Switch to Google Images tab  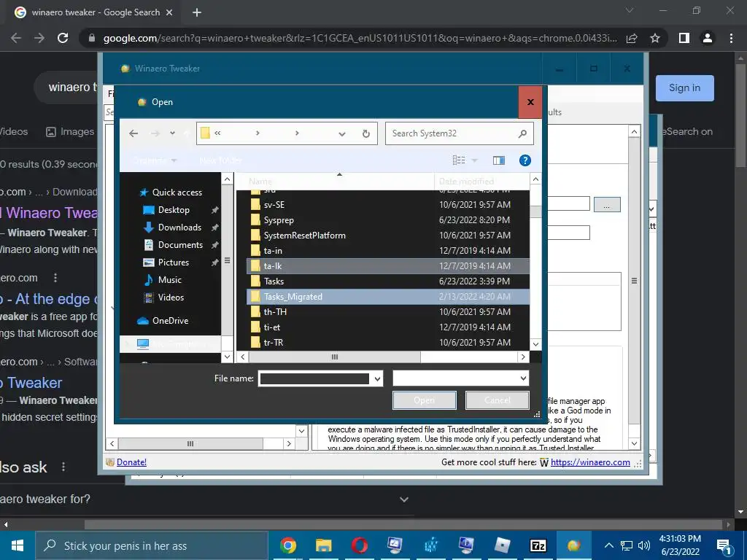tap(70, 132)
